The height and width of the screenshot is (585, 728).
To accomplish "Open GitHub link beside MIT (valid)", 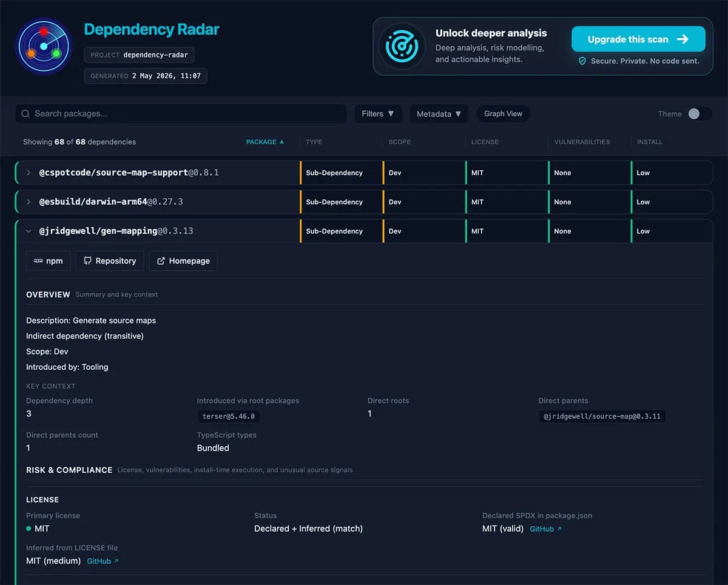I will coord(546,529).
